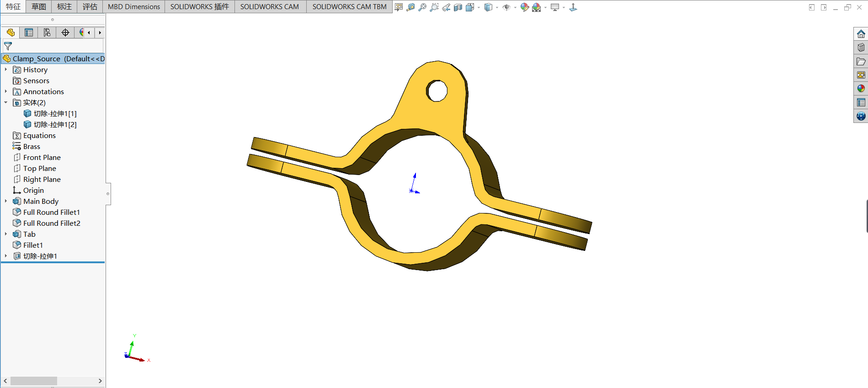Viewport: 868px width, 388px height.
Task: Open the PropertyManager tab in left panel
Action: [x=29, y=32]
